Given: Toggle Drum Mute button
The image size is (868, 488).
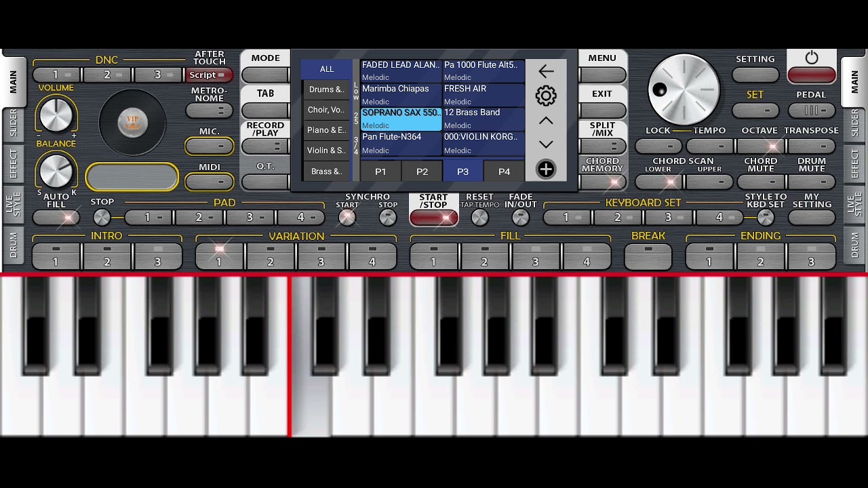Looking at the screenshot, I should [x=812, y=182].
